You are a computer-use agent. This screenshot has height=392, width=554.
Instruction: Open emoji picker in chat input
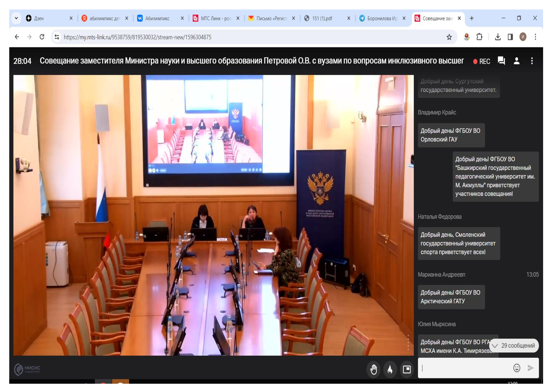(516, 368)
